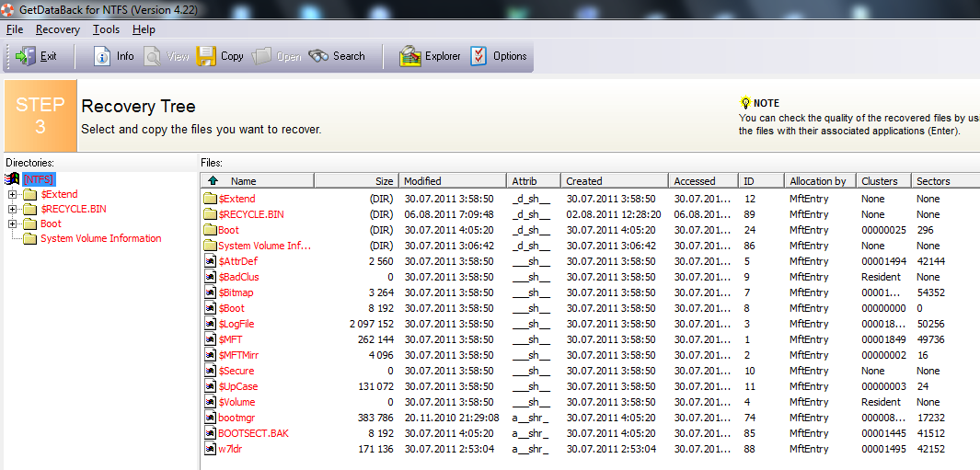The width and height of the screenshot is (980, 470).
Task: Click the bootmgr file icon
Action: [211, 418]
